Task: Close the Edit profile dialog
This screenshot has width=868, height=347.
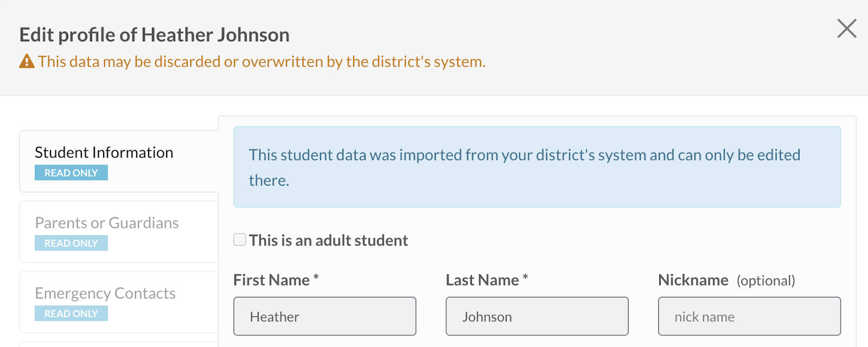Action: click(846, 28)
